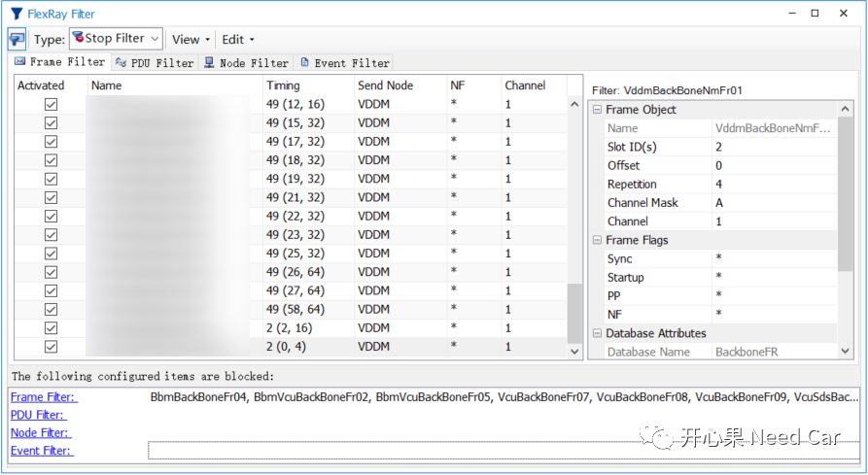Click the property panel scroll down arrow

[845, 351]
